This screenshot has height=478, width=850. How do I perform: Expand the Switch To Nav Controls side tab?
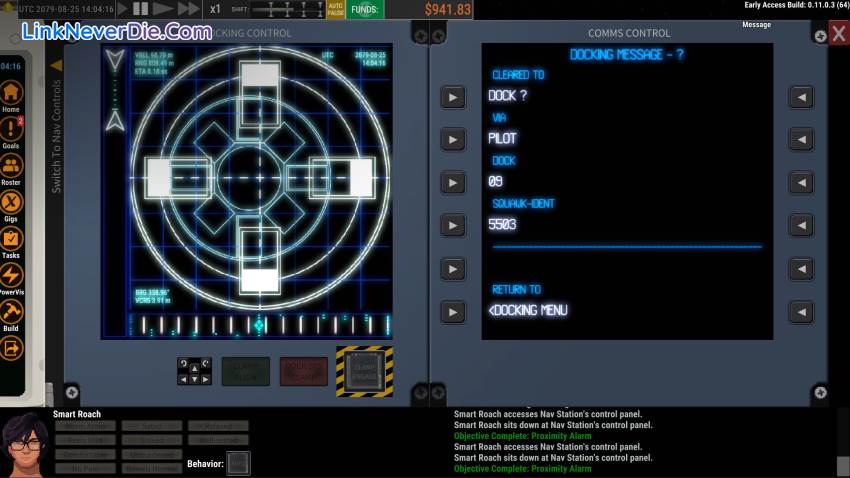[x=56, y=130]
